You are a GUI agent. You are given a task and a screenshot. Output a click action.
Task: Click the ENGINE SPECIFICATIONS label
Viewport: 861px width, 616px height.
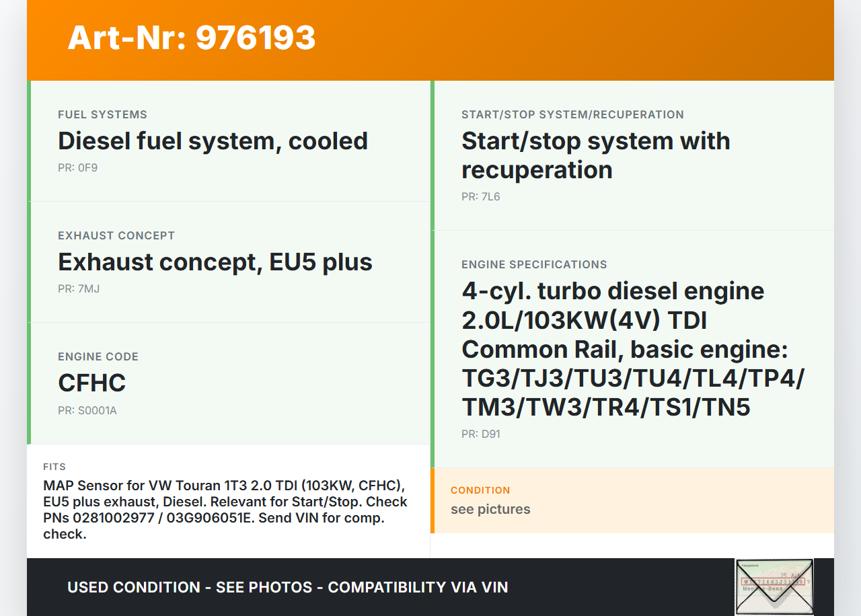[534, 264]
